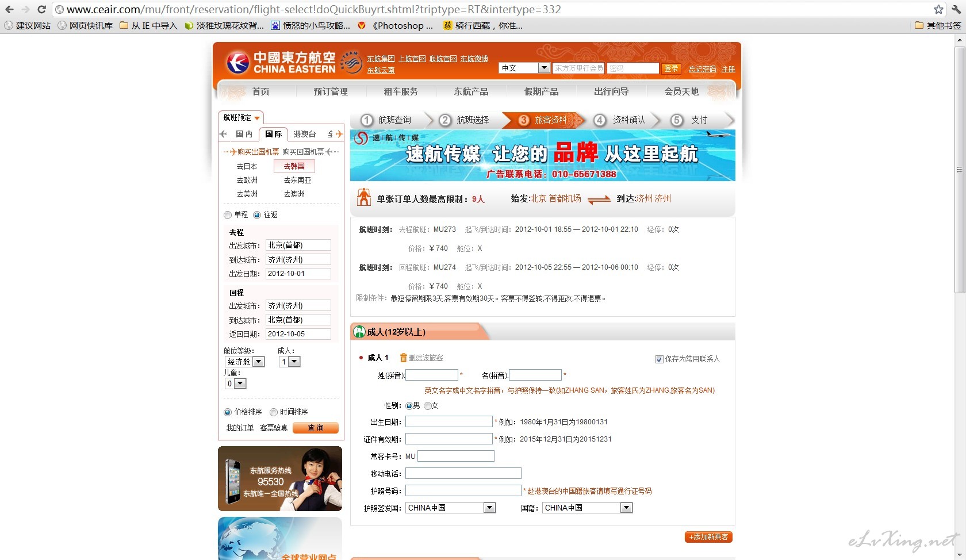This screenshot has height=560, width=966.
Task: Select 单程 one-way radio button
Action: tap(228, 215)
